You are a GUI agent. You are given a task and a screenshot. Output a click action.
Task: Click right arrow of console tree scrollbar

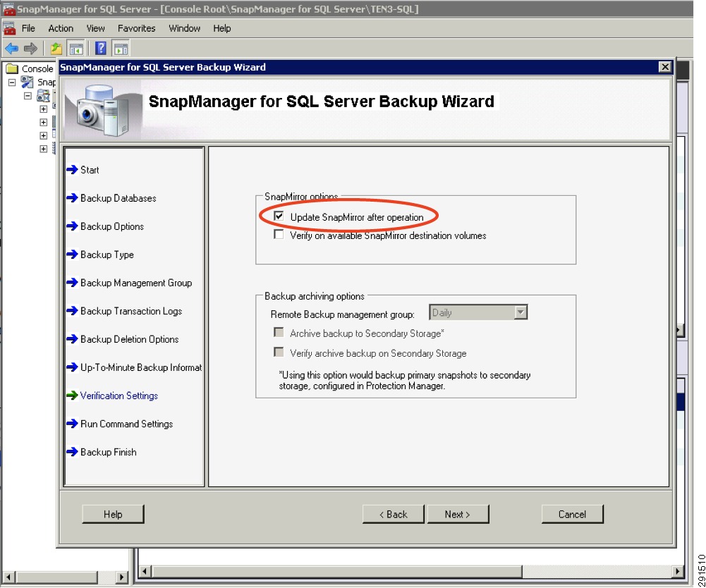[121, 576]
